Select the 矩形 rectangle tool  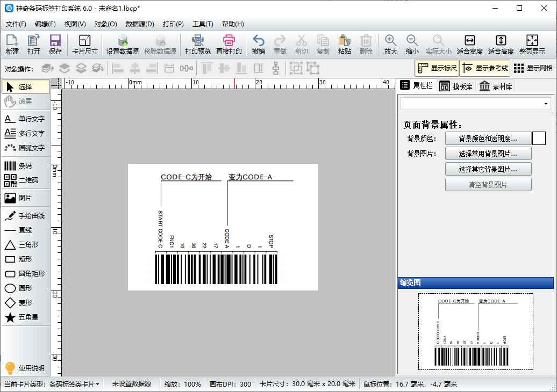(26, 259)
